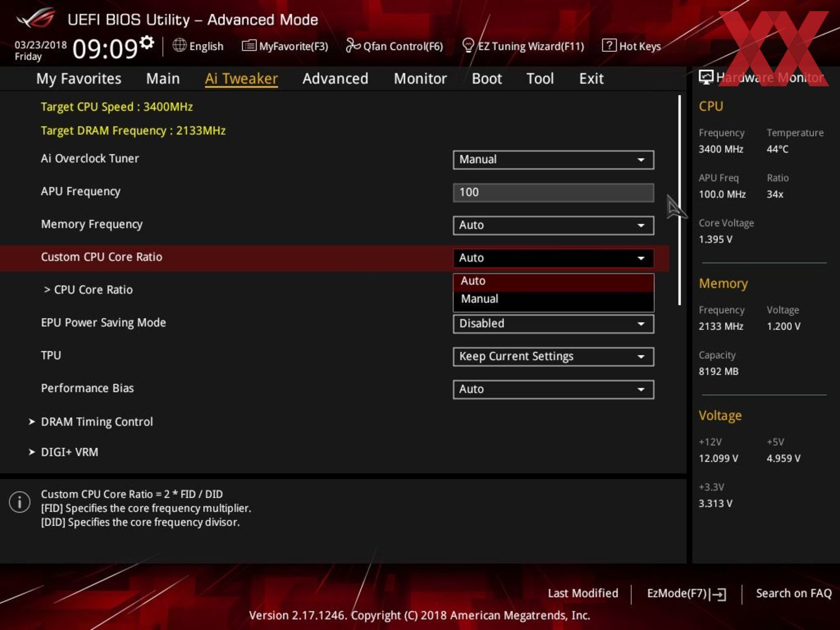Screen dimensions: 840x630
Task: Open My Favorites tab
Action: [x=78, y=78]
